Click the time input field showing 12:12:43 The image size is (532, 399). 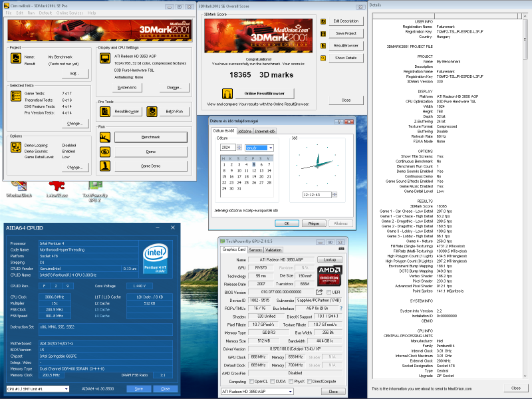317,195
